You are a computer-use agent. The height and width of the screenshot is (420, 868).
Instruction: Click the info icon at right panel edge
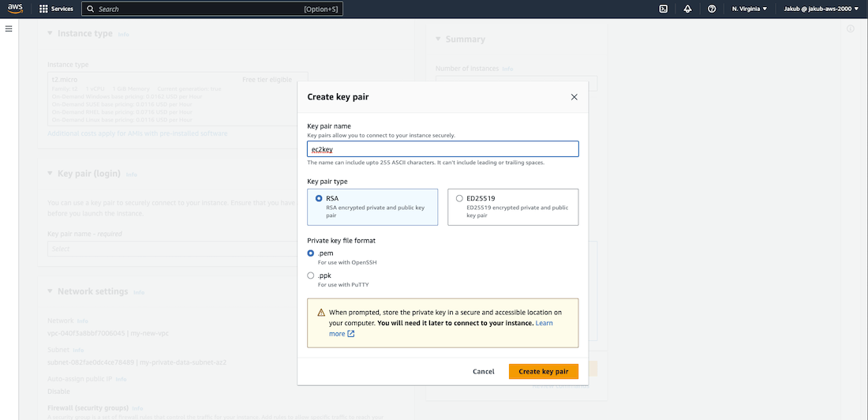tap(850, 28)
